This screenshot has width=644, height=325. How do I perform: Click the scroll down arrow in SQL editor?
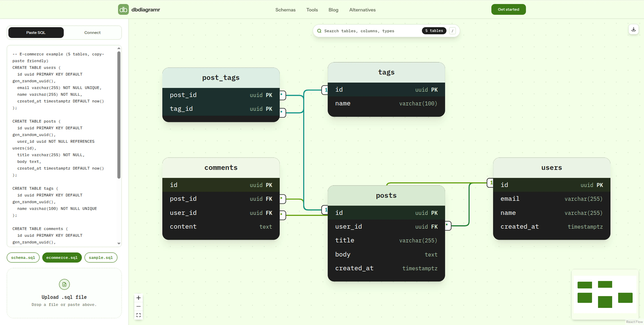pos(119,243)
